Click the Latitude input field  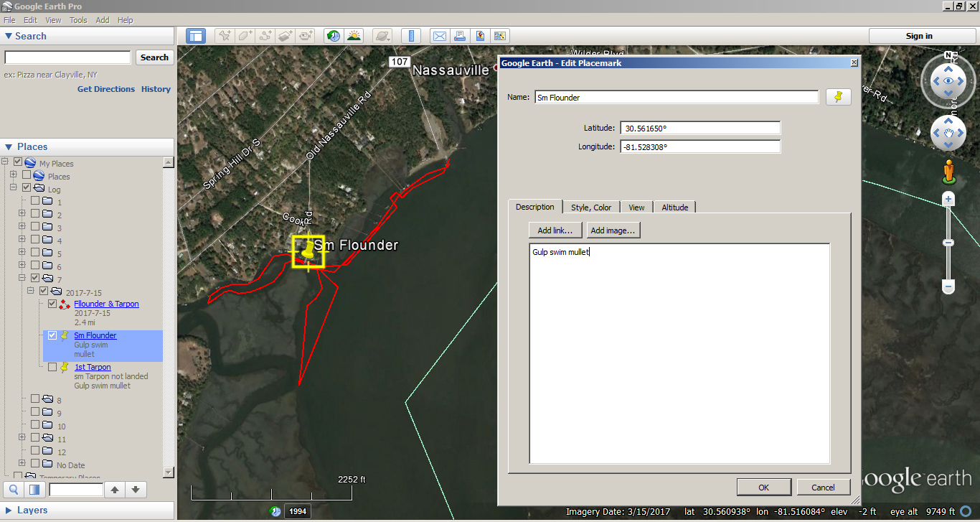(x=700, y=128)
